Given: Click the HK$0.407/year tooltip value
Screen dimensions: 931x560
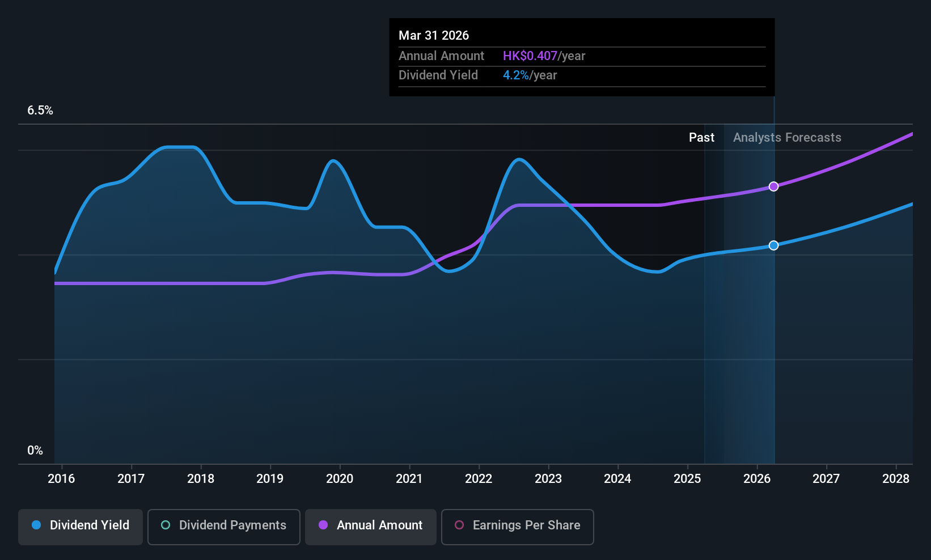Looking at the screenshot, I should (x=544, y=56).
